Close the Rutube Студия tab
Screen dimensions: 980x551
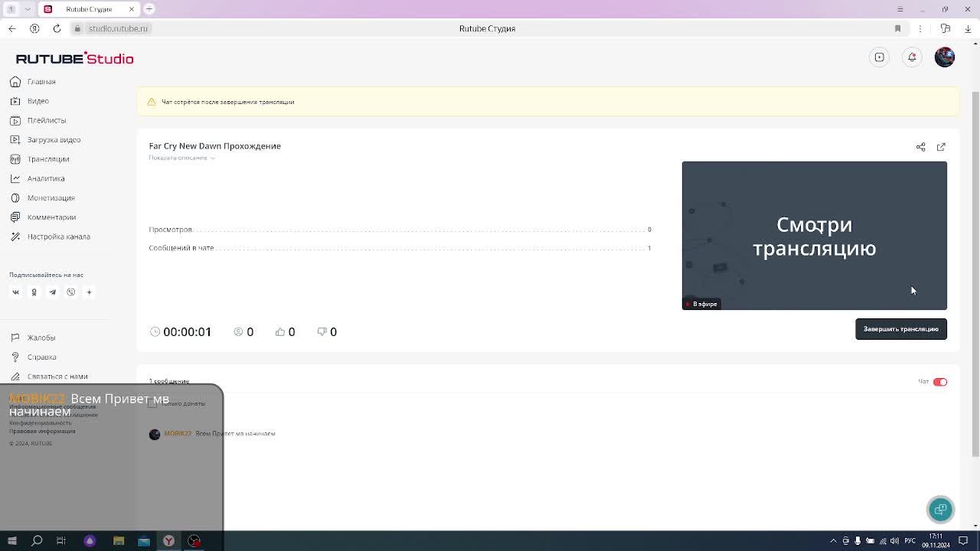pos(132,8)
